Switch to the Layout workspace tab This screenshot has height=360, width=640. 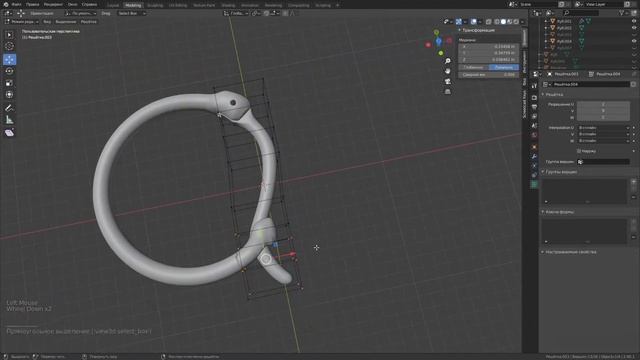[113, 5]
